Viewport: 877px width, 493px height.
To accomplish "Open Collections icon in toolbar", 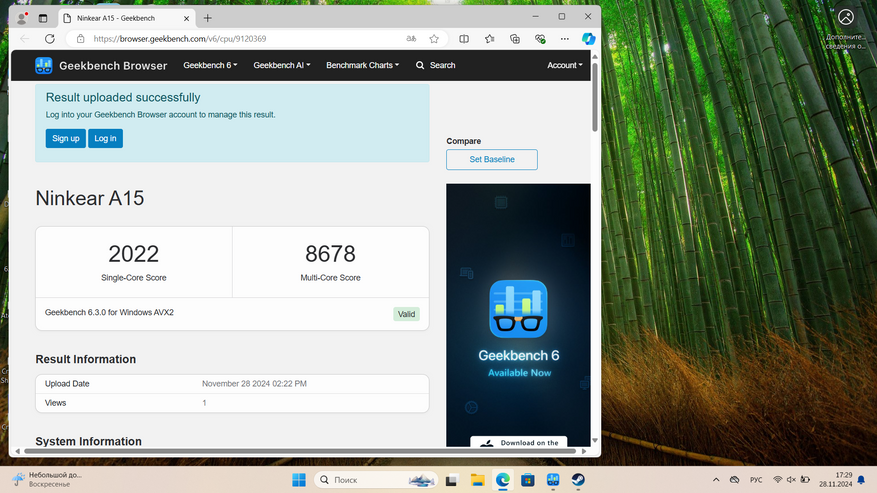I will pos(515,39).
